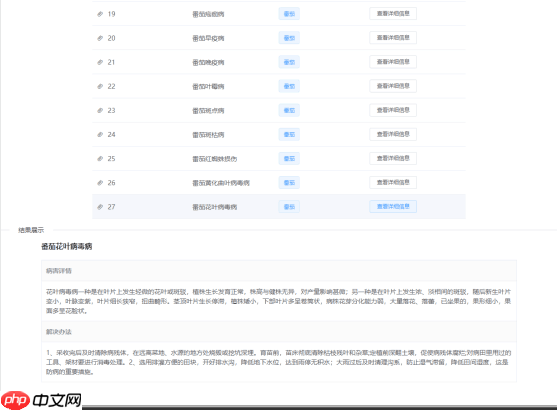Select disease name 番茄斑枯病 in row 24
The height and width of the screenshot is (410, 557).
[x=208, y=135]
